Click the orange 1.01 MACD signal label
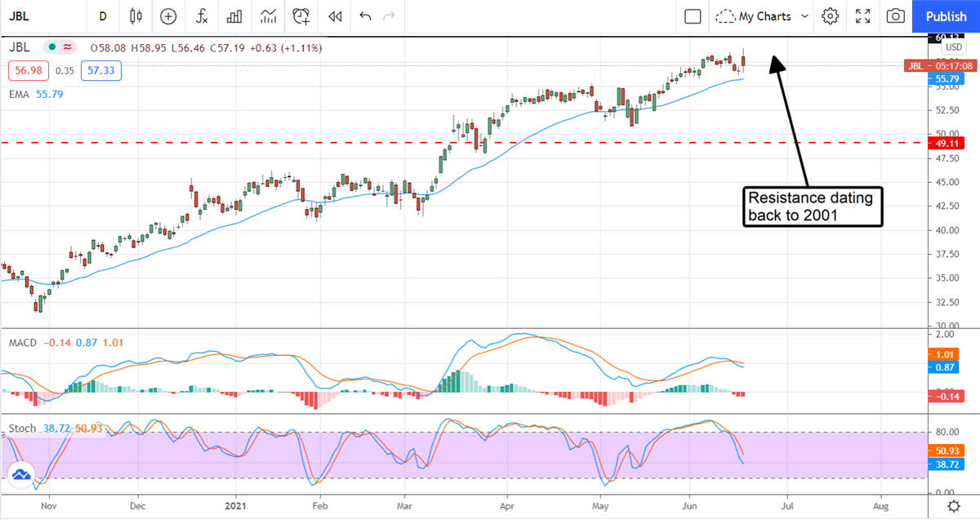 tap(945, 356)
